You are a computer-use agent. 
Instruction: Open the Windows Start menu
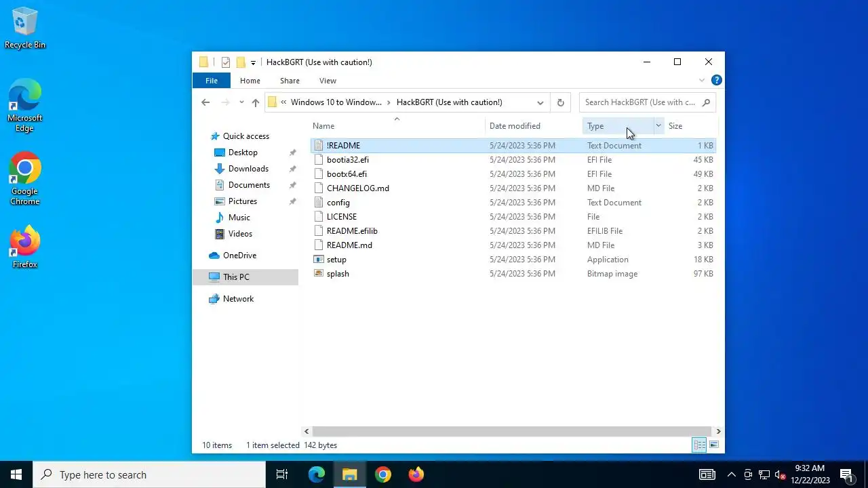pos(16,474)
